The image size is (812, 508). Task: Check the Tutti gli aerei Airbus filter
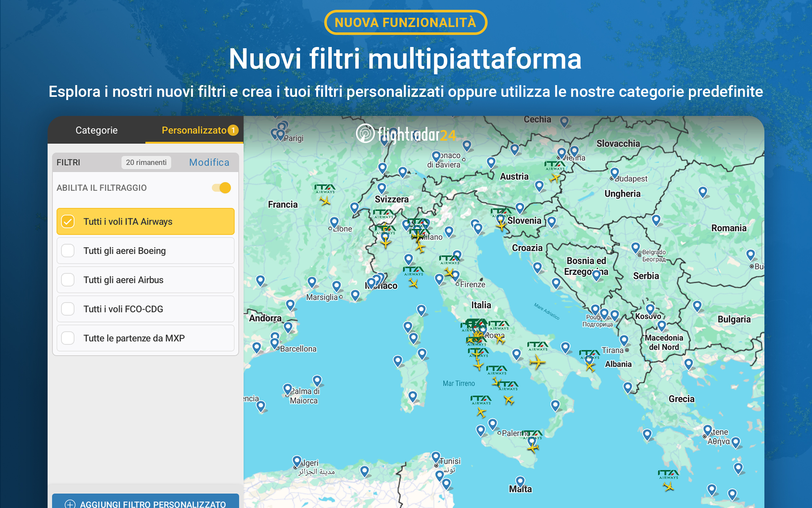68,280
